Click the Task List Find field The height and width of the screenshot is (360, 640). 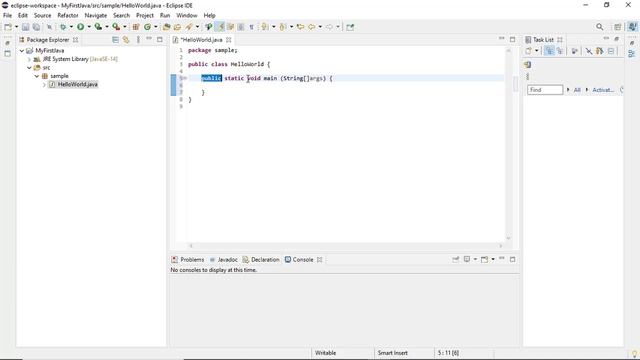tap(545, 90)
